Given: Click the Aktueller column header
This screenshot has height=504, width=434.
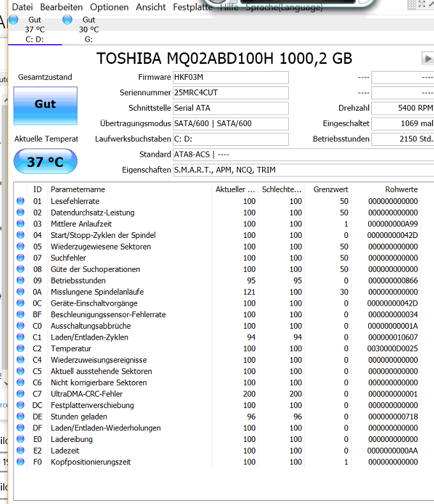Looking at the screenshot, I should (235, 189).
